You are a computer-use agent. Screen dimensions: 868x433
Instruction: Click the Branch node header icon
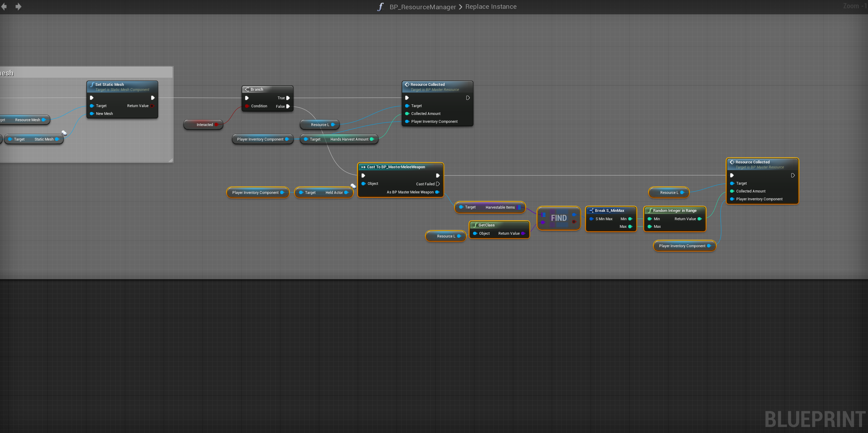[247, 89]
